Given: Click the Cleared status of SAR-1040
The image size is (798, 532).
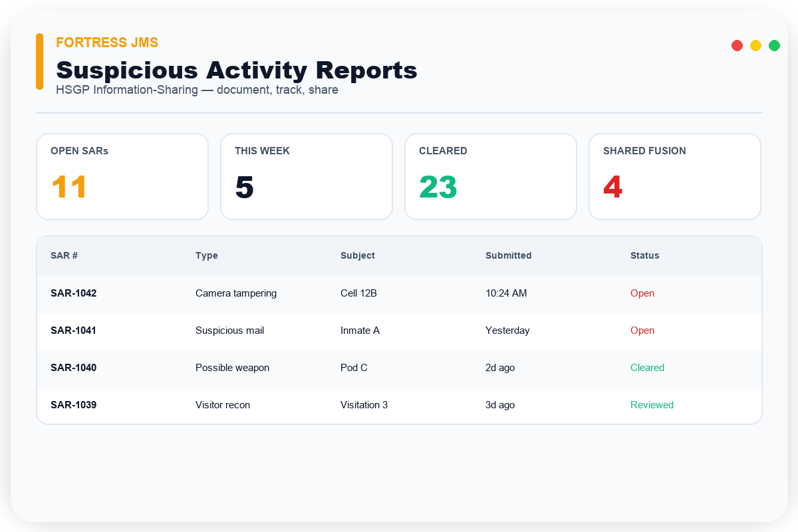Looking at the screenshot, I should tap(648, 368).
